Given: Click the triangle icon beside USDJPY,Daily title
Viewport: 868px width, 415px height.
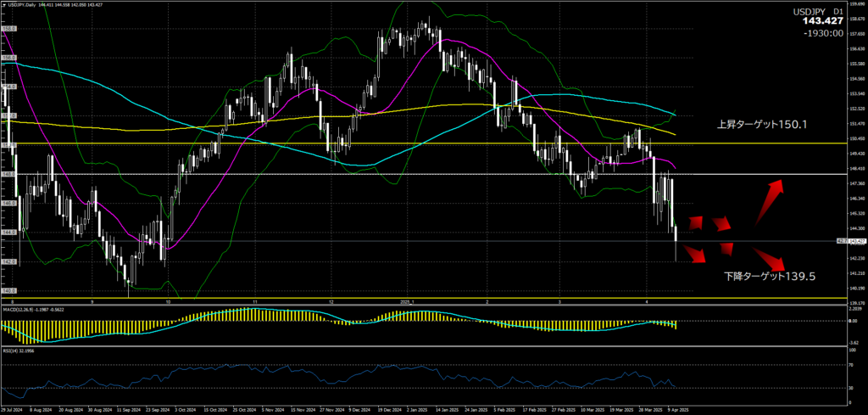Looking at the screenshot, I should point(6,5).
